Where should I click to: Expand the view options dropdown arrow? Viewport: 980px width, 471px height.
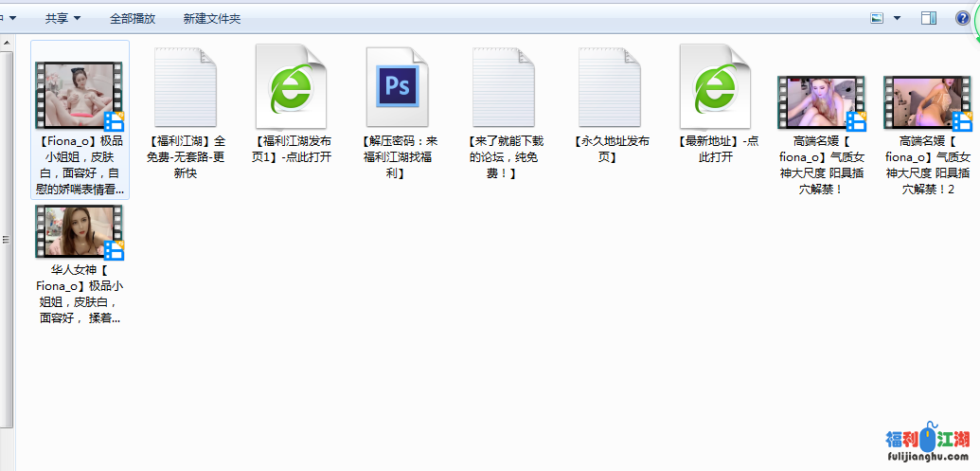pos(897,18)
